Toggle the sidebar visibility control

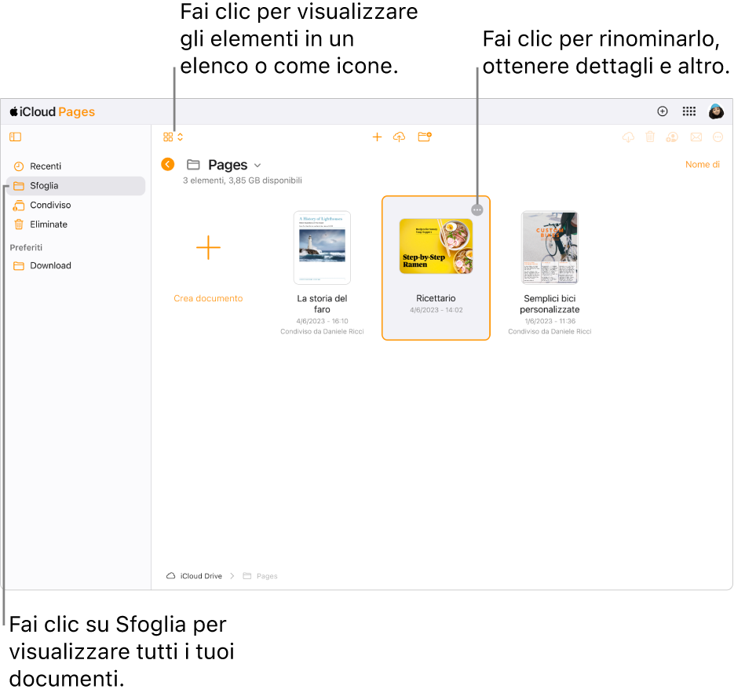tap(15, 137)
